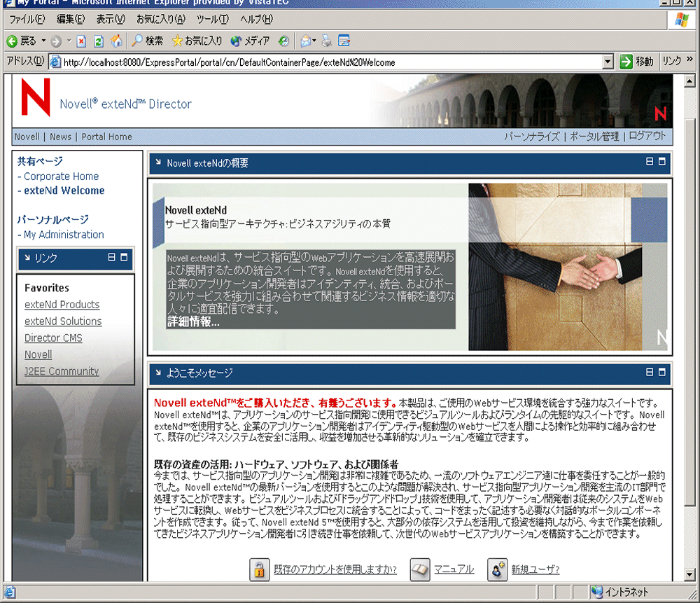700x603 pixels.
Task: Open the Mail button dropdown arrow
Action: 314,41
